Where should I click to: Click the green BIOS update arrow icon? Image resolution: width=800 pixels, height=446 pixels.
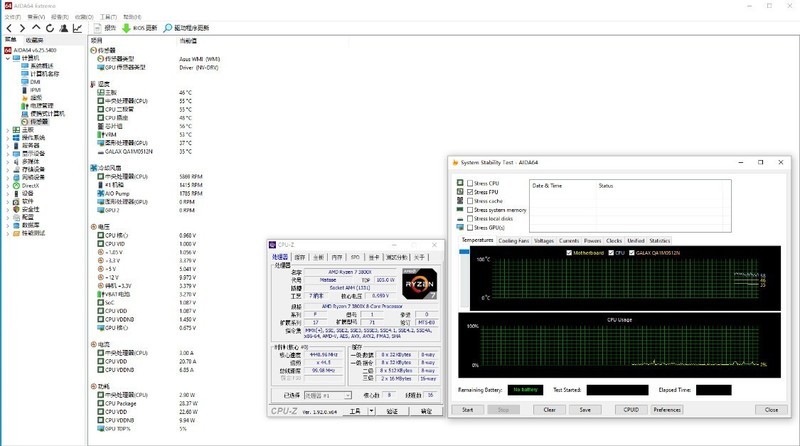tap(126, 28)
